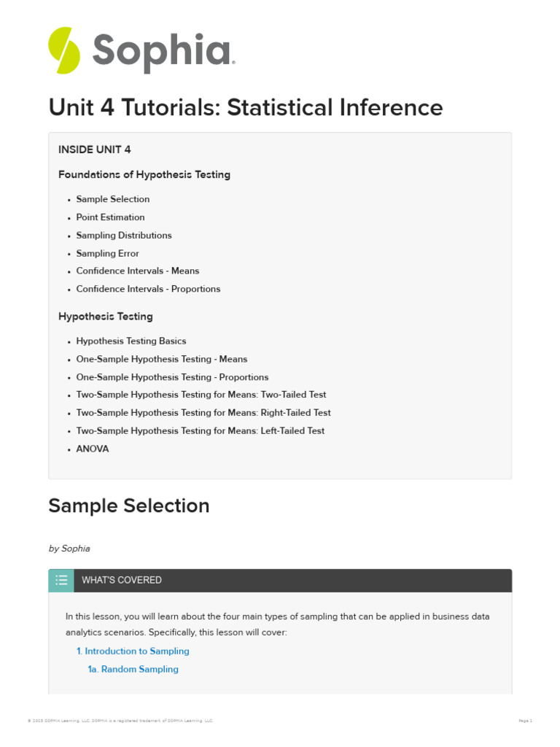Open the Two-Tailed Test topic

pos(201,395)
